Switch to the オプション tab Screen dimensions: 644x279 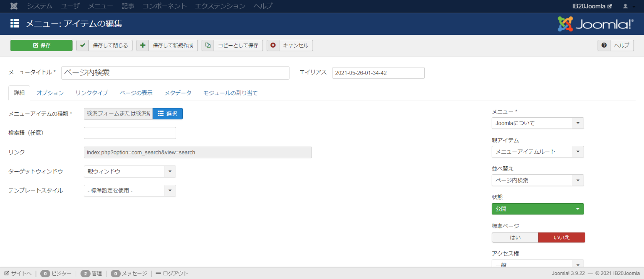(x=50, y=93)
